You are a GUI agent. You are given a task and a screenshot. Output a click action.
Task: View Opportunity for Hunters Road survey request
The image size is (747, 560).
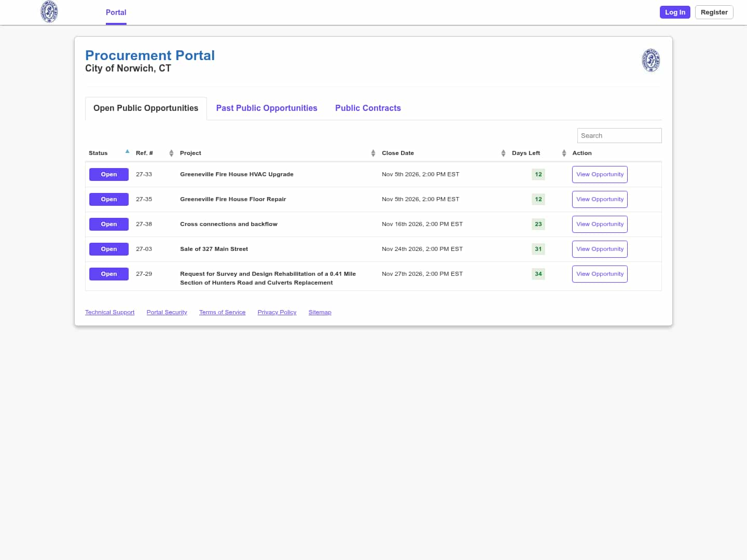click(600, 274)
